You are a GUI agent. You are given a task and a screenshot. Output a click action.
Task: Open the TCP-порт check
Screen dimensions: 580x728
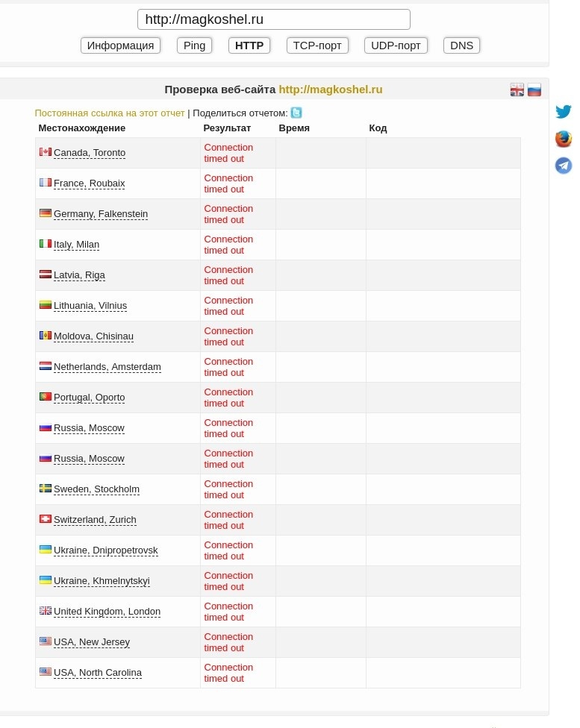tap(317, 45)
